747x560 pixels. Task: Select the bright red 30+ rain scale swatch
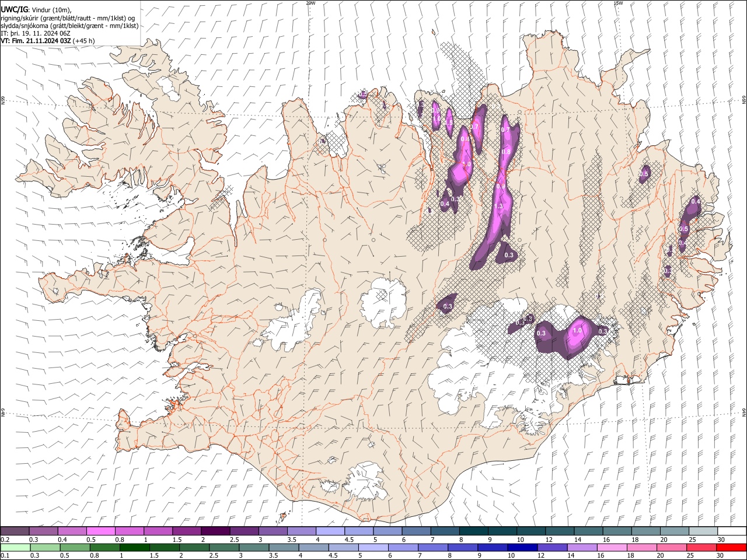click(731, 547)
